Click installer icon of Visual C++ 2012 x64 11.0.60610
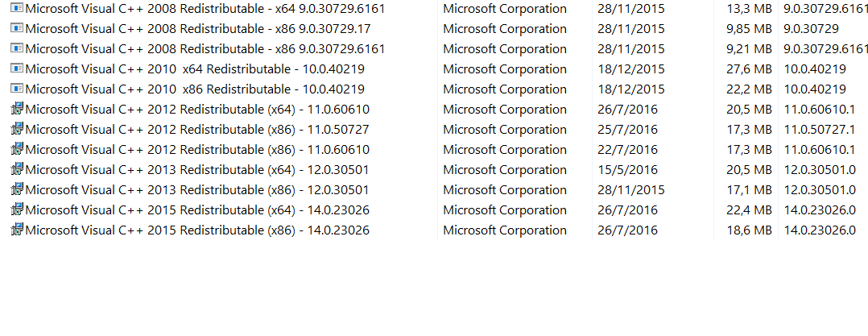Image resolution: width=868 pixels, height=336 pixels. pyautogui.click(x=17, y=109)
